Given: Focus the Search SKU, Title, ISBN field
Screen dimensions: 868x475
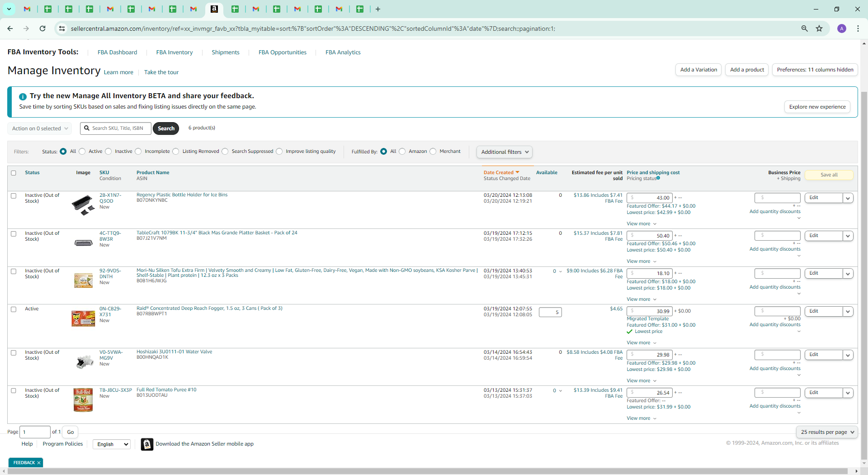Looking at the screenshot, I should (116, 128).
